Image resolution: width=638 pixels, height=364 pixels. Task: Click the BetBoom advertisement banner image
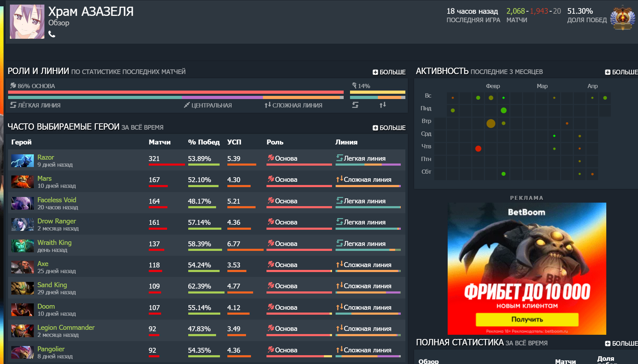pos(527,269)
